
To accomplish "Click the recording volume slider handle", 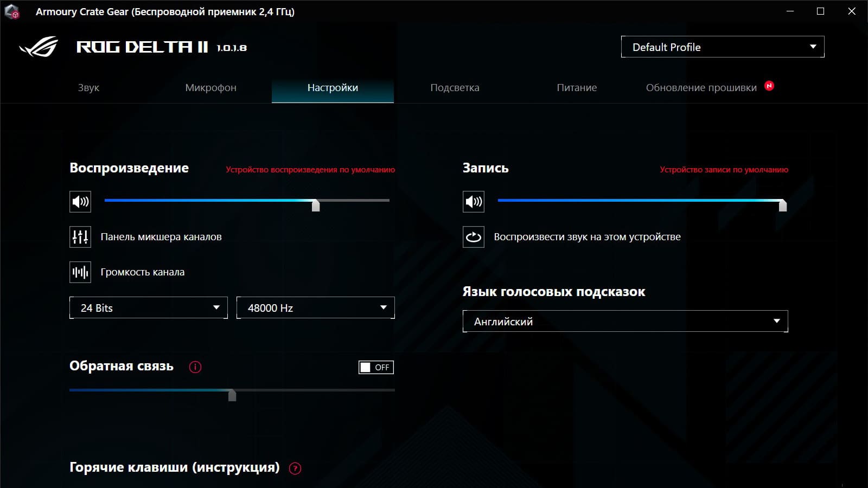I will tap(783, 205).
